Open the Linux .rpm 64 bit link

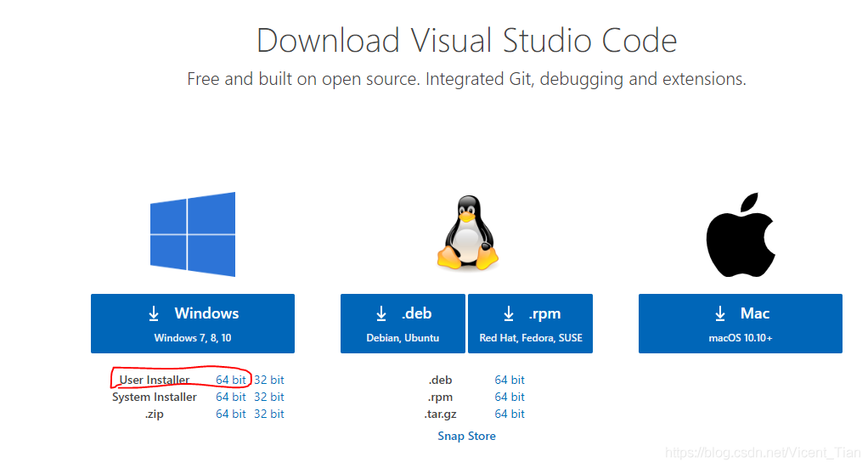(510, 398)
